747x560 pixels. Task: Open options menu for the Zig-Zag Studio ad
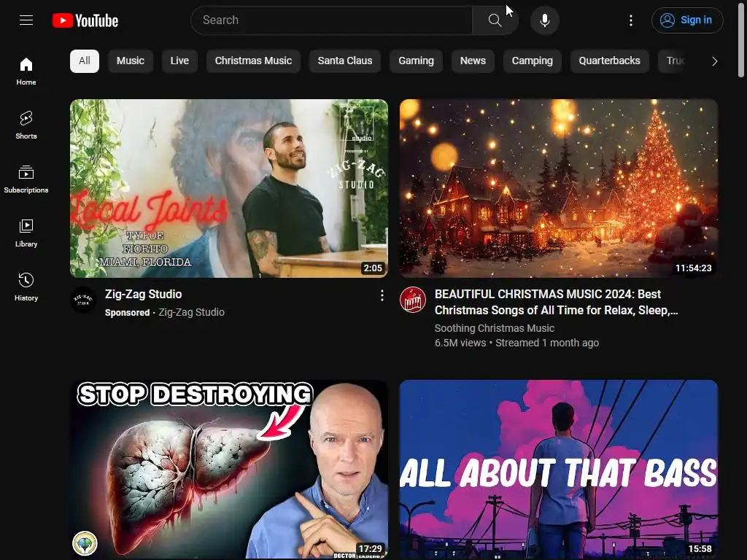pos(382,296)
